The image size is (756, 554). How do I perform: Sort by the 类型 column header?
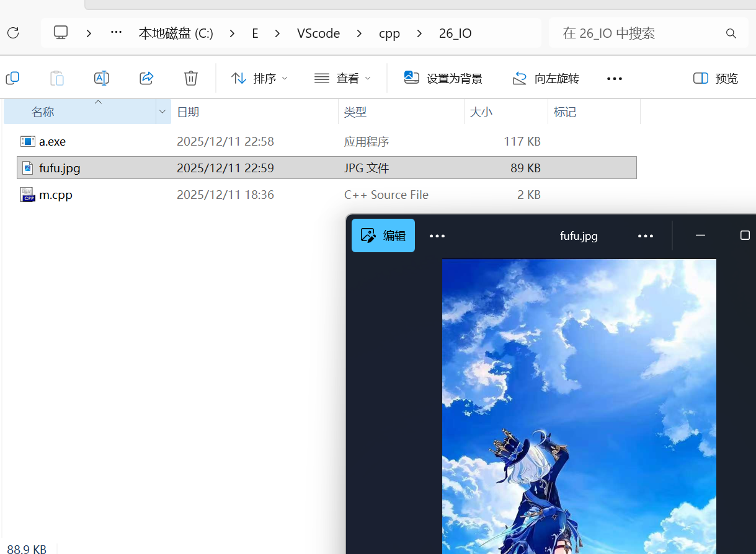coord(355,112)
